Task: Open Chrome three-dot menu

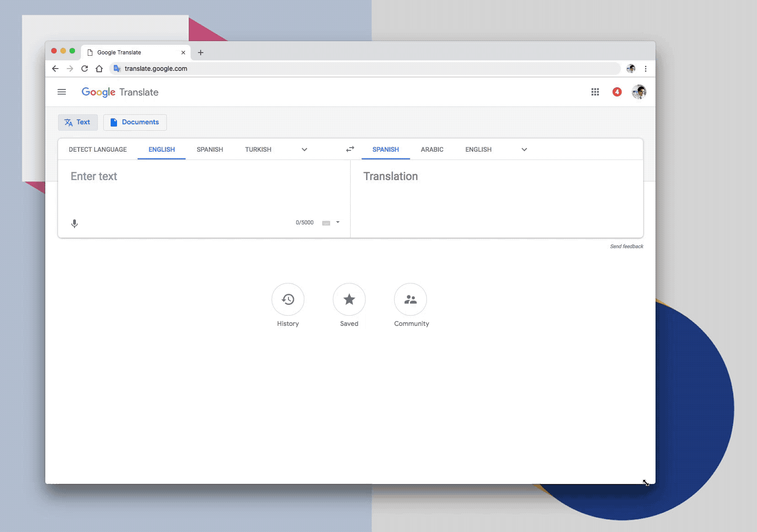Action: (645, 69)
